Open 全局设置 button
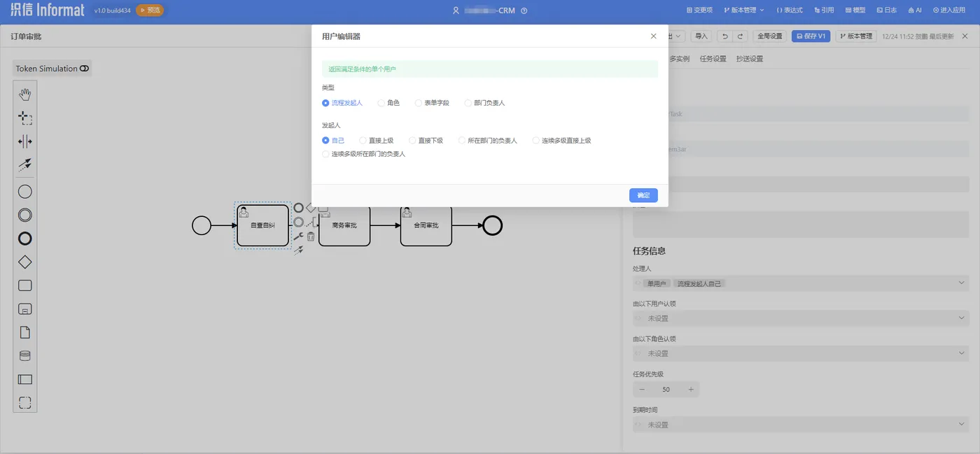The image size is (980, 454). 770,36
